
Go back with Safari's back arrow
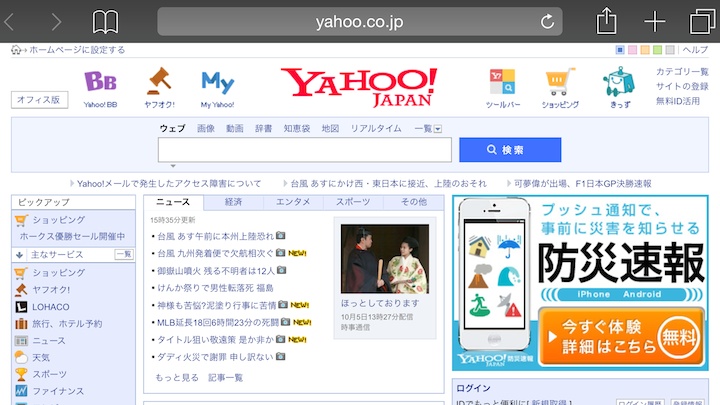[9, 22]
